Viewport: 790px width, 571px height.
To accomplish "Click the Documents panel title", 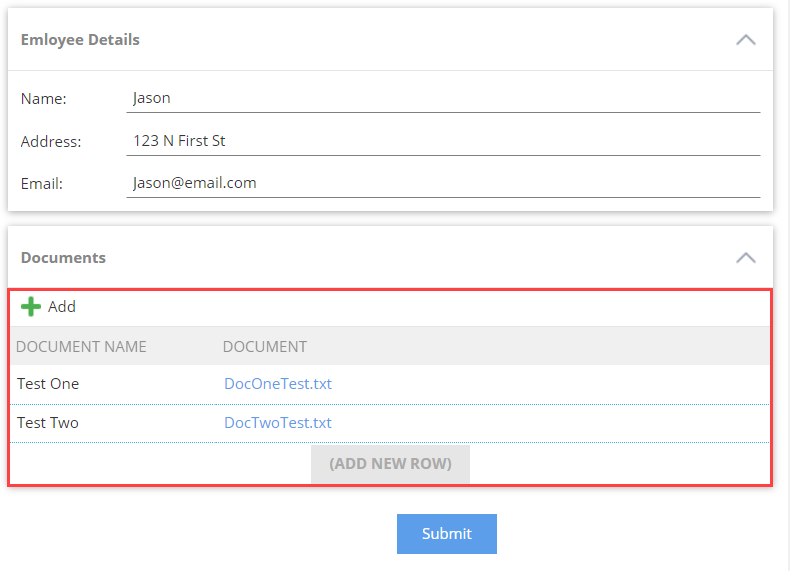I will (x=63, y=258).
